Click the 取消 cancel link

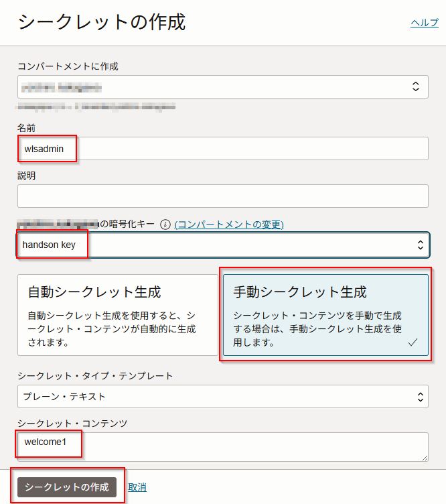(137, 487)
